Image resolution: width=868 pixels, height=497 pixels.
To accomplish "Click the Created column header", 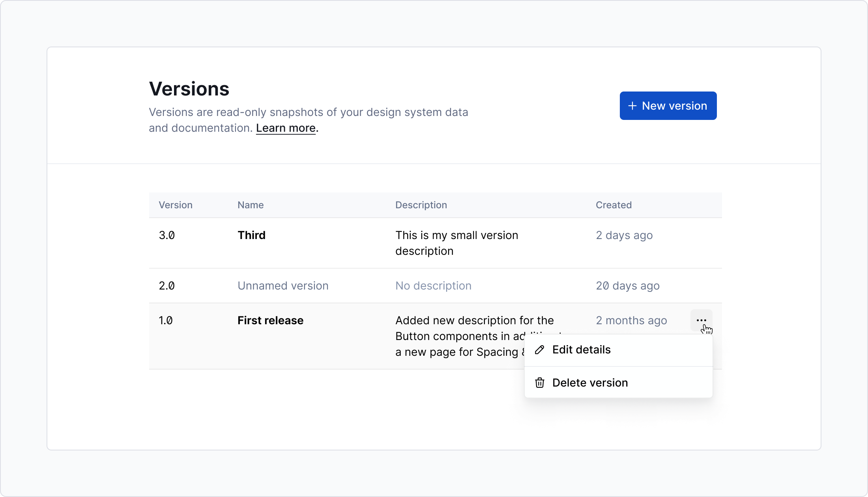I will click(x=614, y=205).
